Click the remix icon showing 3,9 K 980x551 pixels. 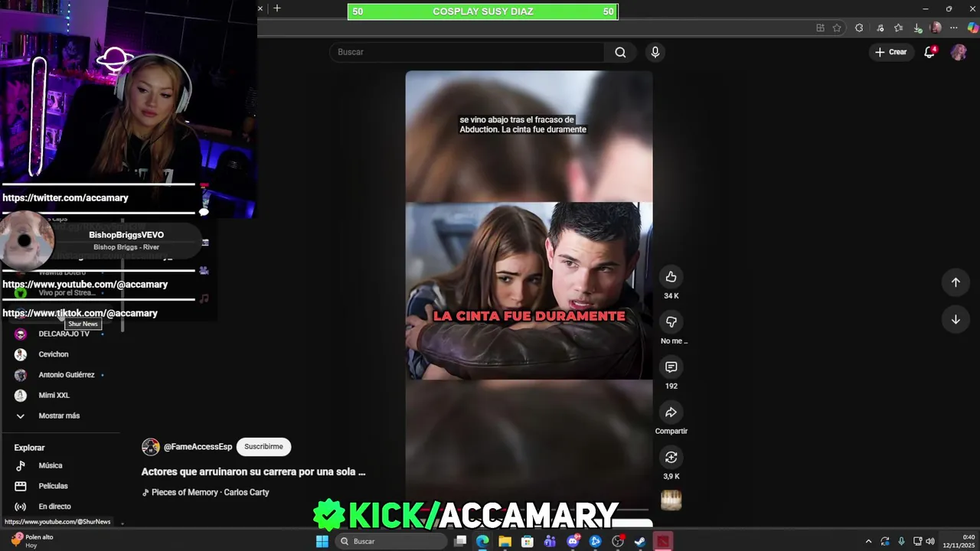(671, 458)
